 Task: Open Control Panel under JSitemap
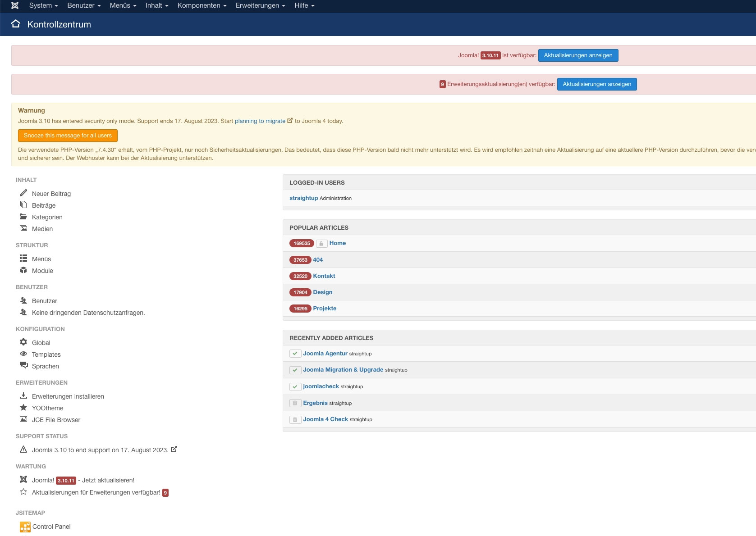coord(51,527)
